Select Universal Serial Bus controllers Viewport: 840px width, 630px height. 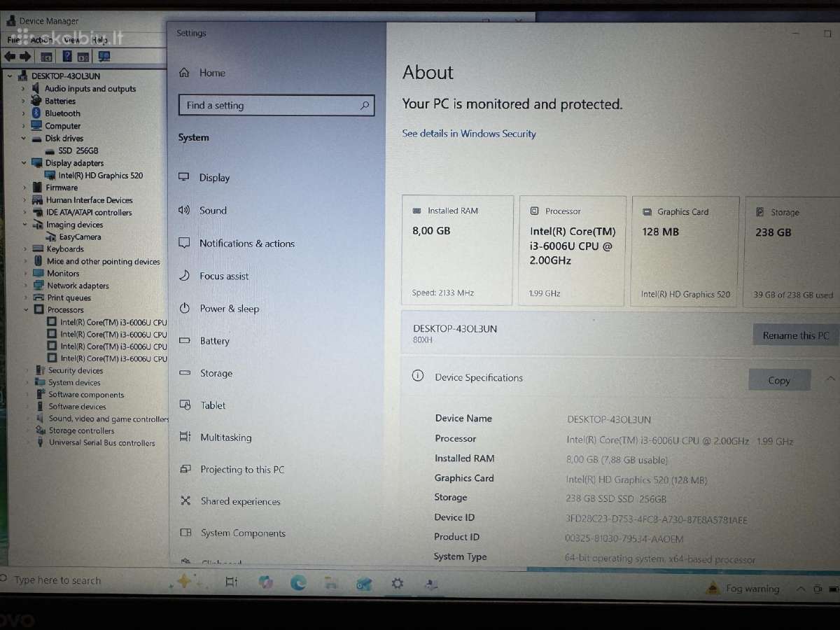pos(102,442)
